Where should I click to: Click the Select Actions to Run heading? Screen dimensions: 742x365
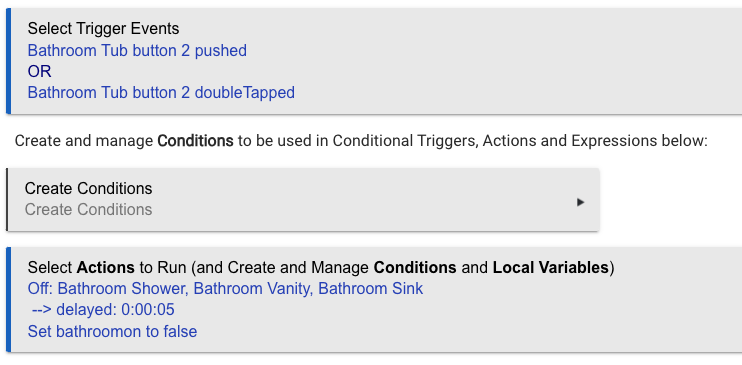321,267
